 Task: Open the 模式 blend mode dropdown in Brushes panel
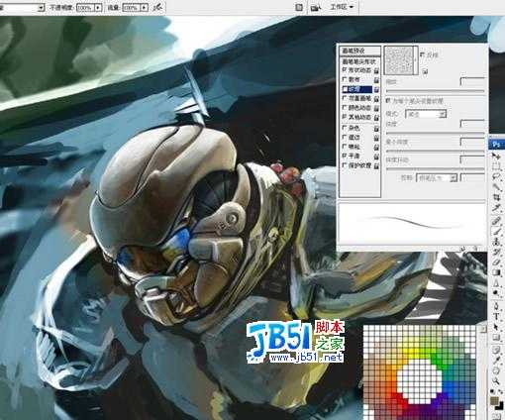point(426,114)
